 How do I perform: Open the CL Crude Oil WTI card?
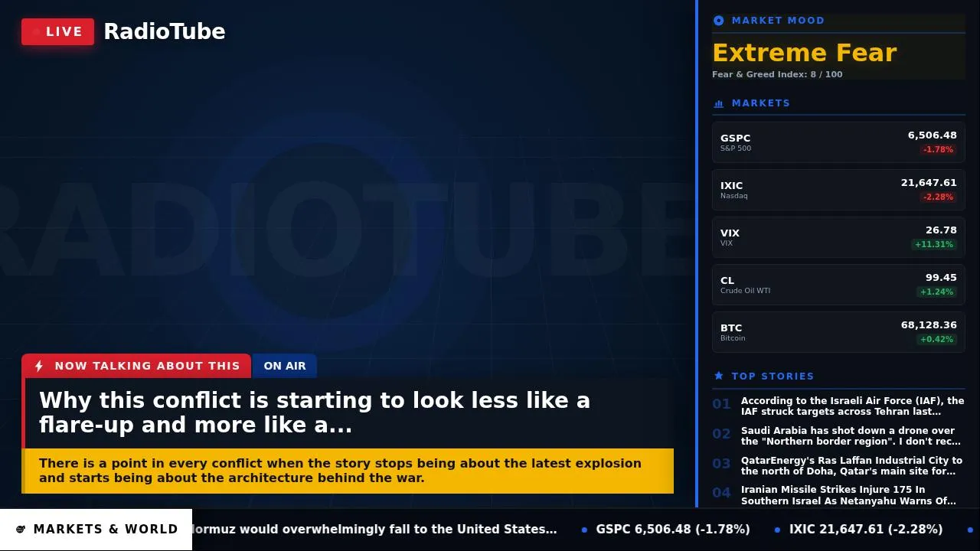point(838,285)
